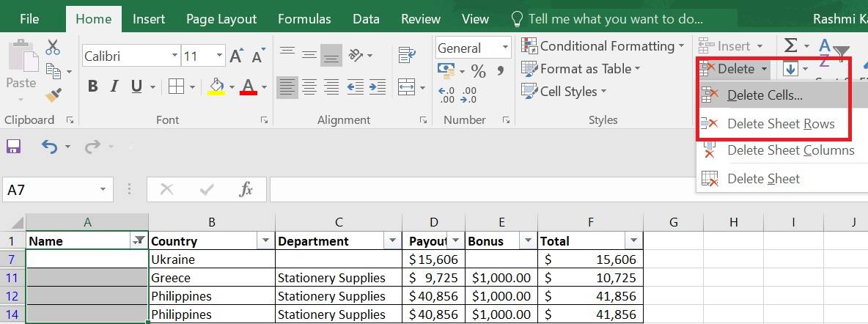Toggle Italic formatting
This screenshot has height=324, width=868.
[114, 86]
